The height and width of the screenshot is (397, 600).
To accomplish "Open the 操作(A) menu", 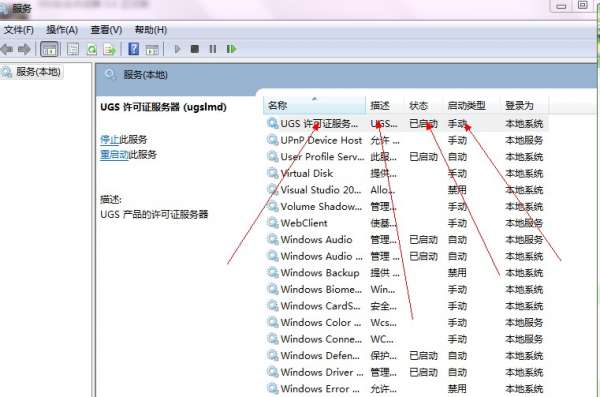I will point(62,30).
